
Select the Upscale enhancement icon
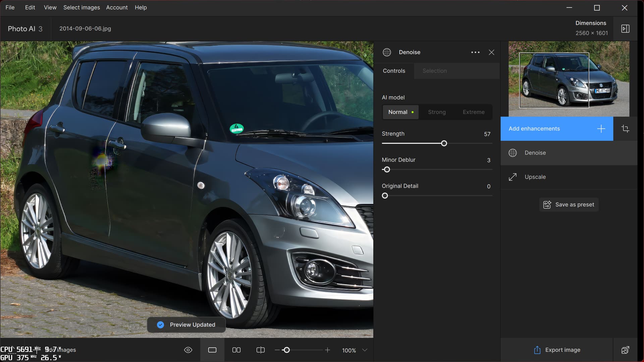coord(513,177)
